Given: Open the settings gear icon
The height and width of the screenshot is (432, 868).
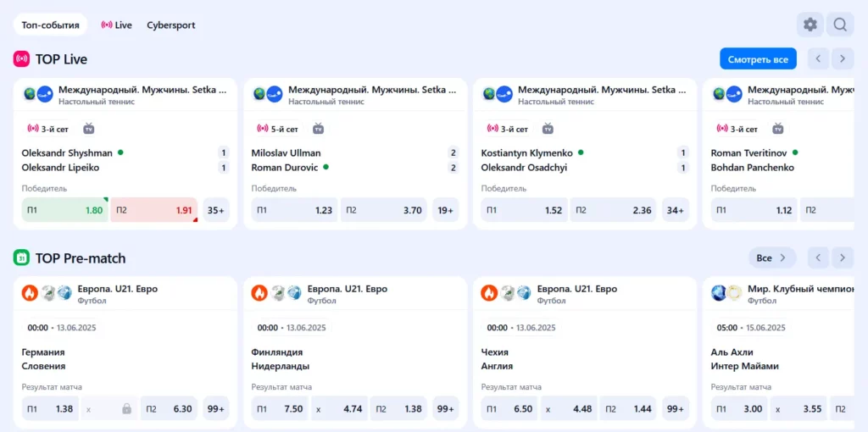Looking at the screenshot, I should (x=810, y=25).
